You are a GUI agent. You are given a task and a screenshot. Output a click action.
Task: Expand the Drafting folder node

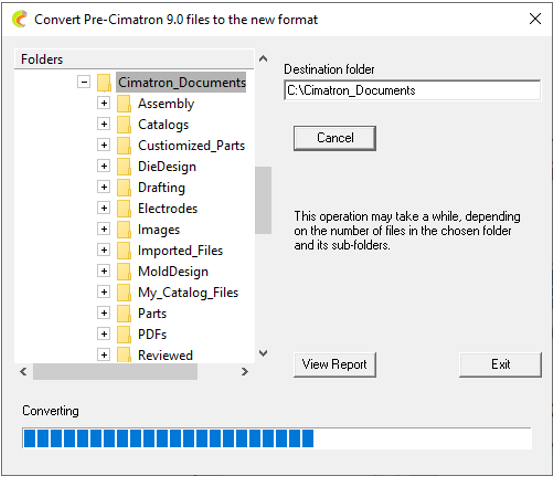click(x=104, y=187)
